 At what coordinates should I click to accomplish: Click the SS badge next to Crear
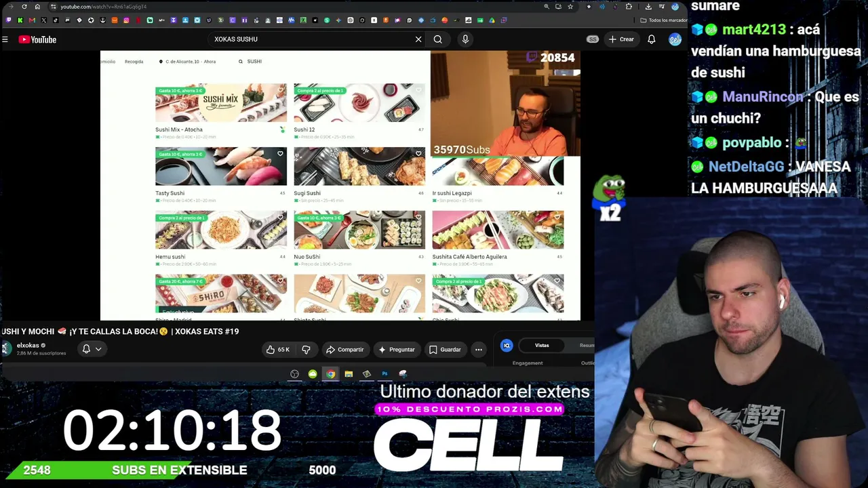pos(593,39)
